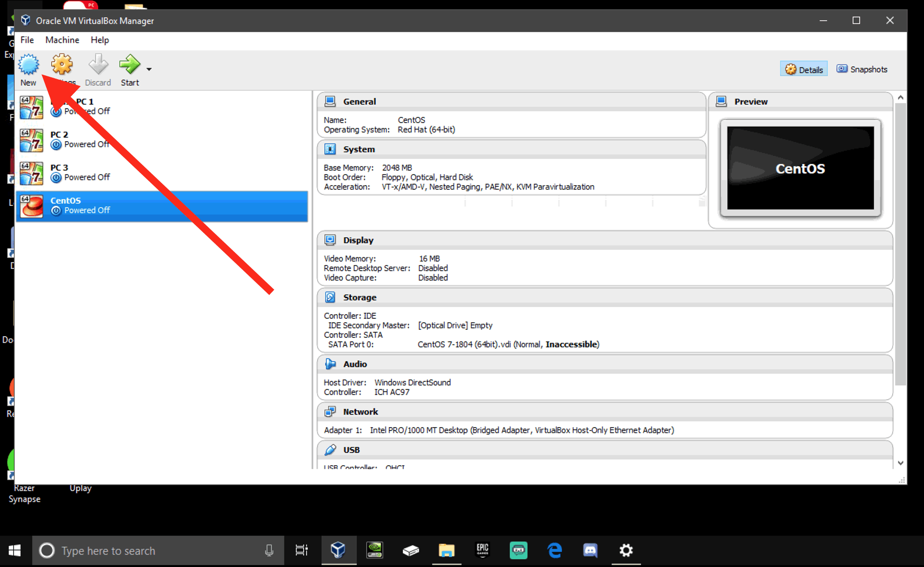This screenshot has height=567, width=924.
Task: Click the Audio section speaker icon
Action: [x=330, y=364]
